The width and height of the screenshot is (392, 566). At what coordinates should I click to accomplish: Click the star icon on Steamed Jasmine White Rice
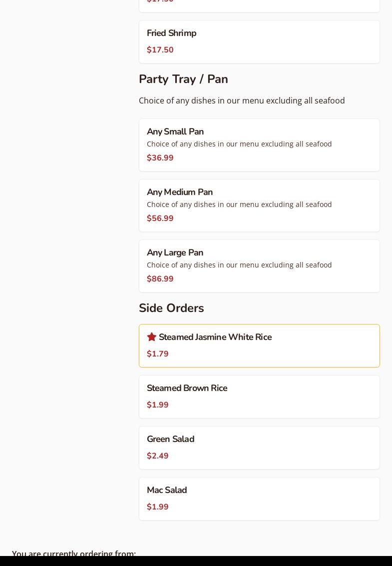point(152,337)
